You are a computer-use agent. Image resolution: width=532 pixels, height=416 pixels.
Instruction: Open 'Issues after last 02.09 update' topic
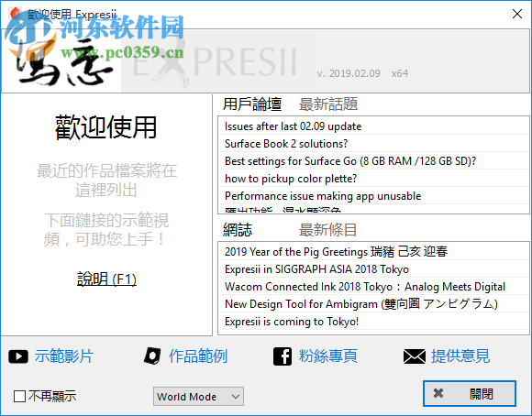373,126
